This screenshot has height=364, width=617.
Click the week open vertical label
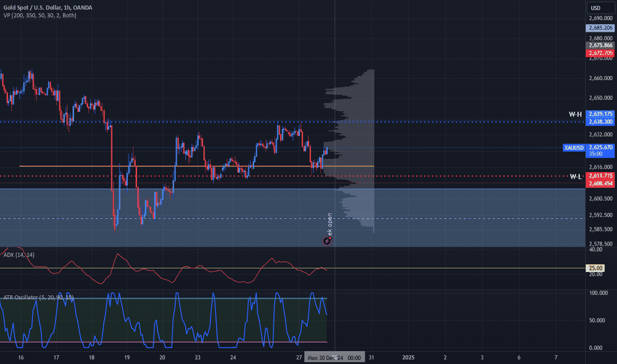point(330,224)
